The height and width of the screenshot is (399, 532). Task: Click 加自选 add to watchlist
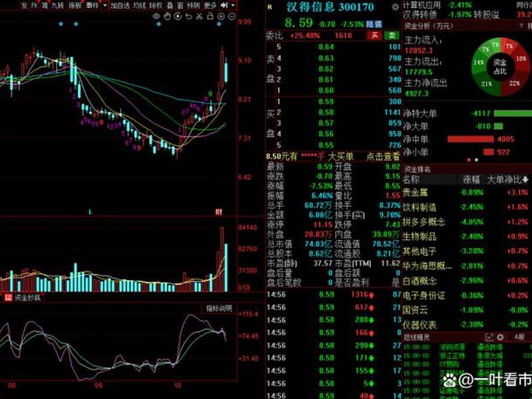[120, 5]
